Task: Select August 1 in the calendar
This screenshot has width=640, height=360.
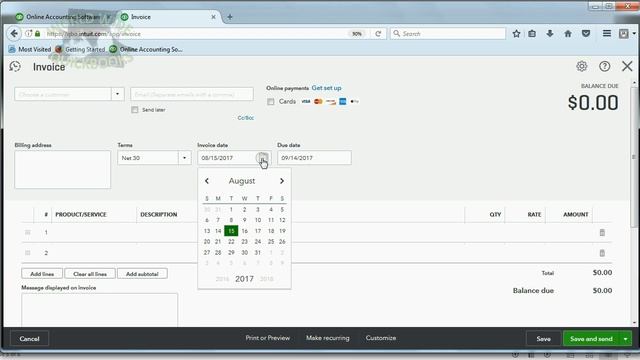Action: (231, 209)
